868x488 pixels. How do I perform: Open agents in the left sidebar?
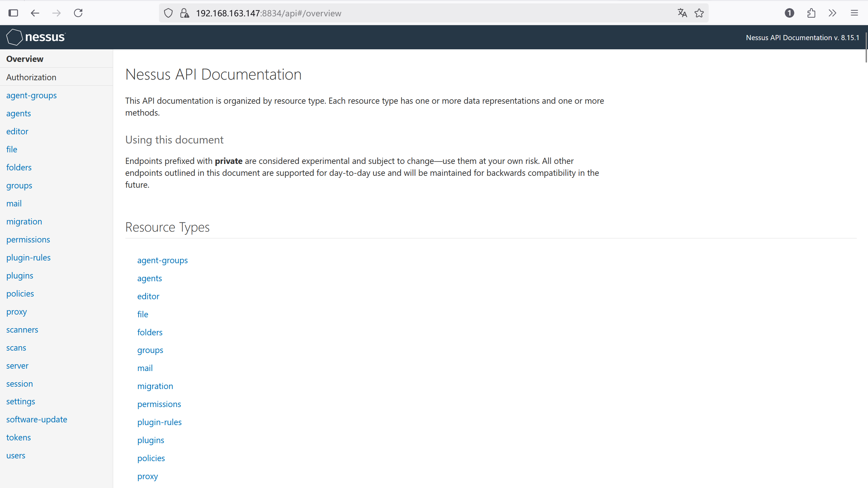pyautogui.click(x=19, y=114)
